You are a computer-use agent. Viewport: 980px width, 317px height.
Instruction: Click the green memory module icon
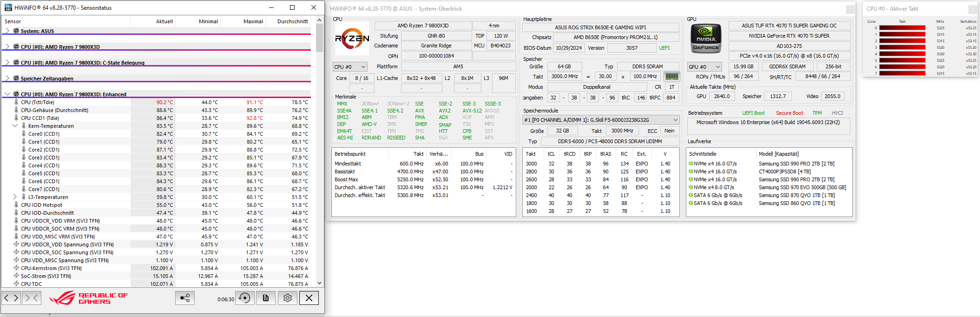pos(671,76)
